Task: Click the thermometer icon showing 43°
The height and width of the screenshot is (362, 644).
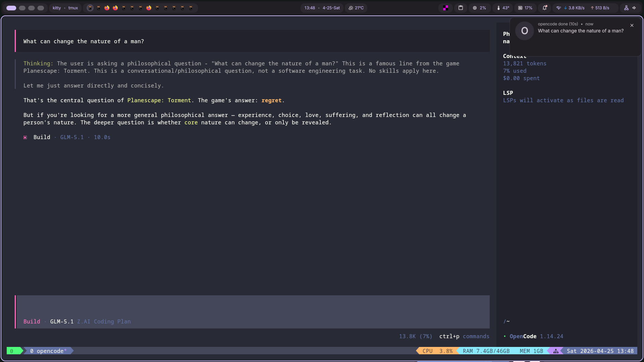Action: [498, 8]
